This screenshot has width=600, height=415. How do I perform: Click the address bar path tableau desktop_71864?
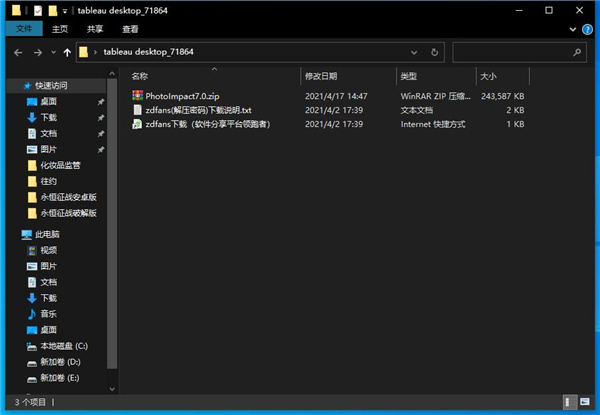(148, 52)
